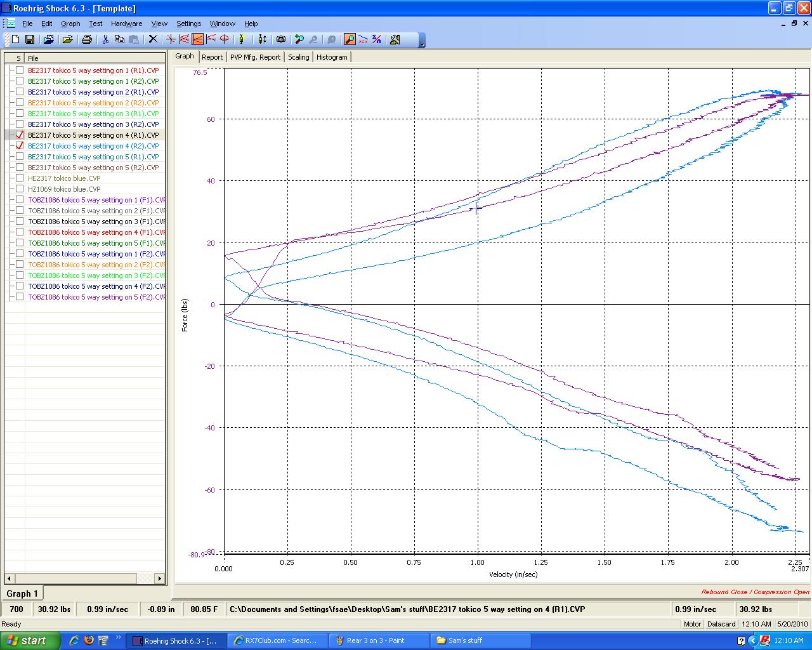Expand the toolbar options overflow arrow
This screenshot has width=812, height=650.
point(422,42)
